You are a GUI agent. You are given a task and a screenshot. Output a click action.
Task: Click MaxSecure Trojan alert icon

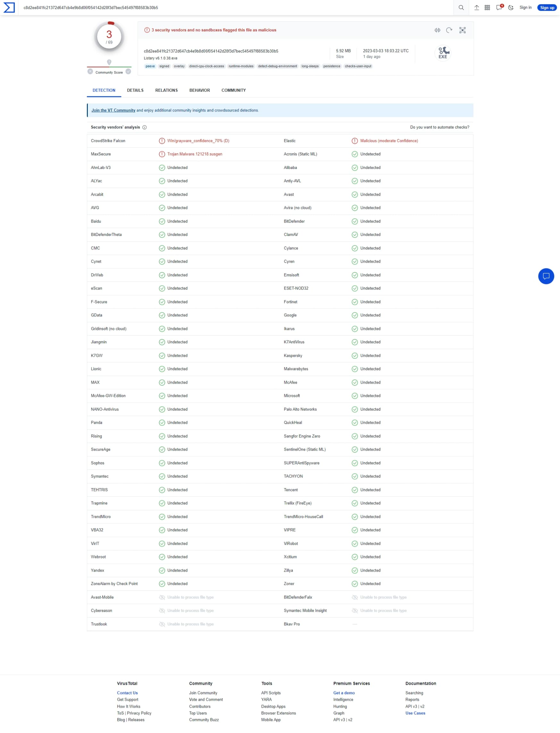coord(162,154)
